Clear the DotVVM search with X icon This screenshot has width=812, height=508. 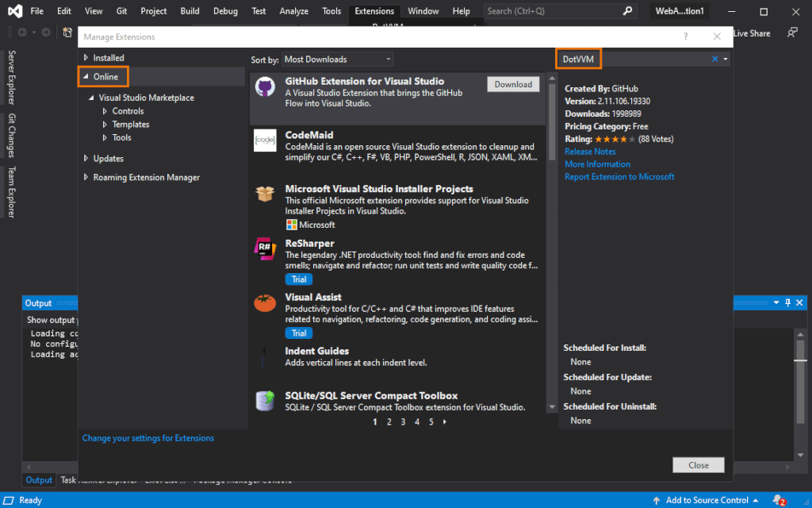pyautogui.click(x=714, y=59)
